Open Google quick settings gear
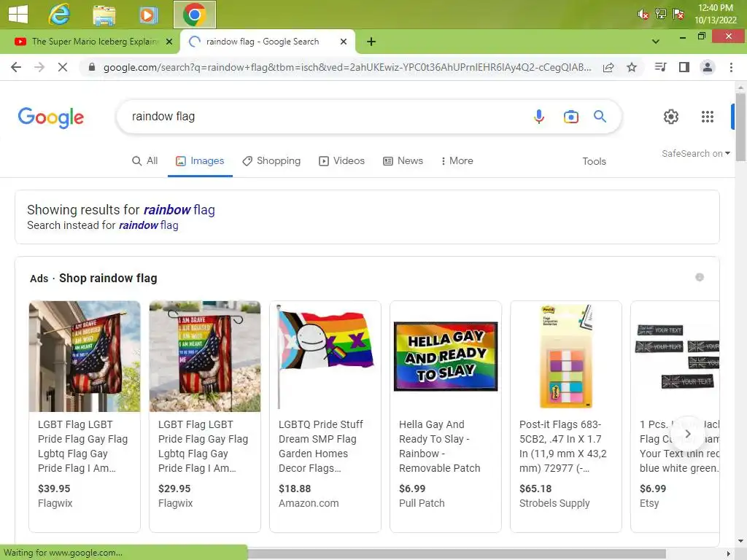Viewport: 747px width, 560px height. coord(671,116)
